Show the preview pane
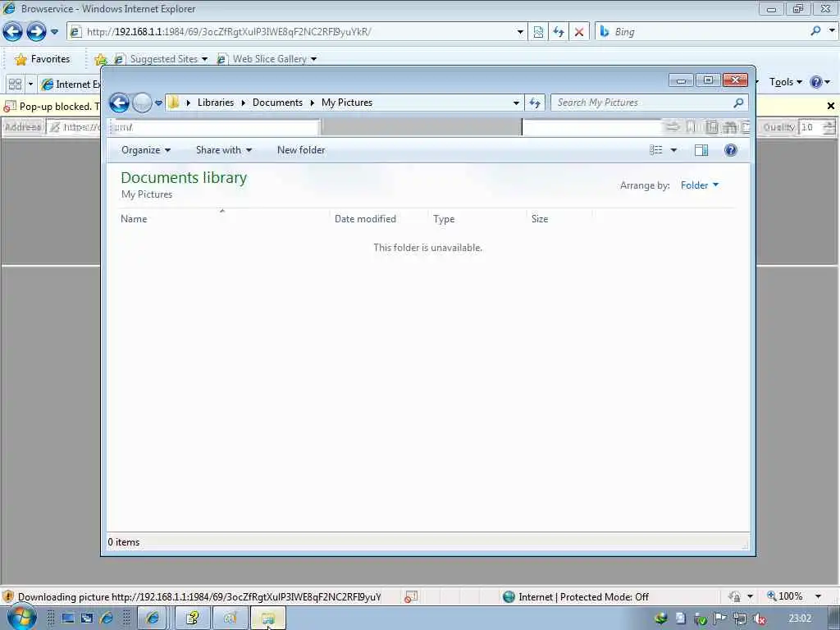Image resolution: width=840 pixels, height=630 pixels. [x=701, y=150]
